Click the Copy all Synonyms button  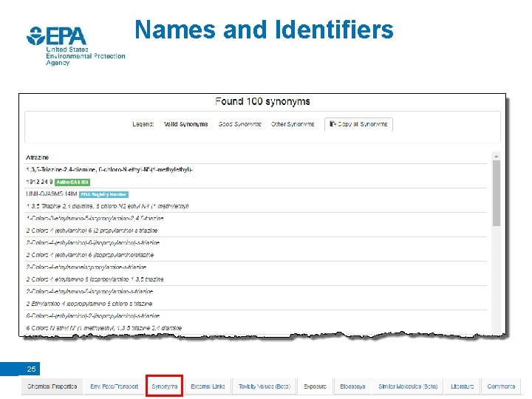358,124
